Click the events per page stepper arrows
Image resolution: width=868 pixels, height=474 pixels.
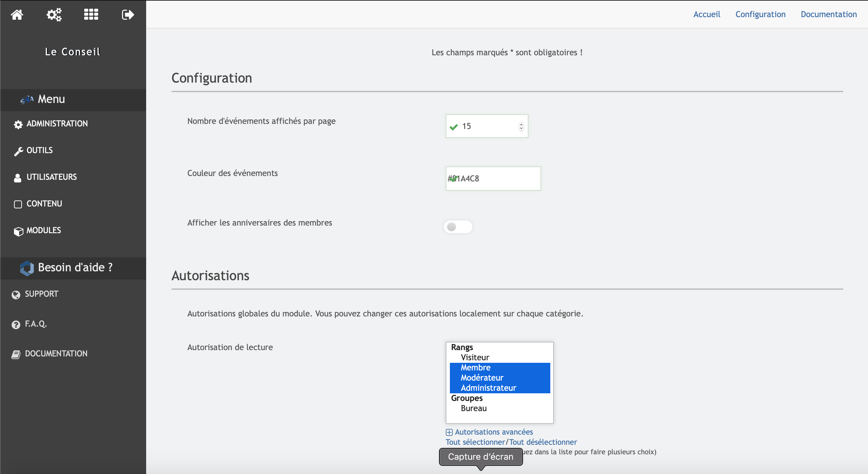521,126
